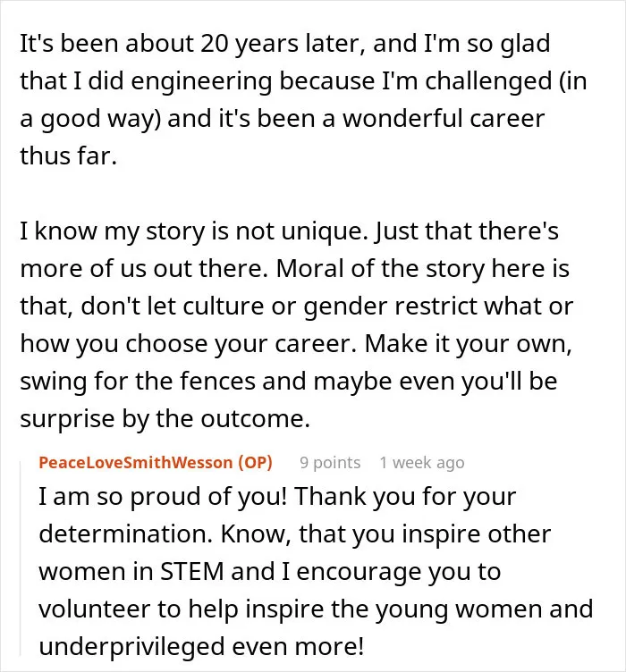Click the word "determination" in the reply
The height and width of the screenshot is (672, 626).
click(x=126, y=534)
